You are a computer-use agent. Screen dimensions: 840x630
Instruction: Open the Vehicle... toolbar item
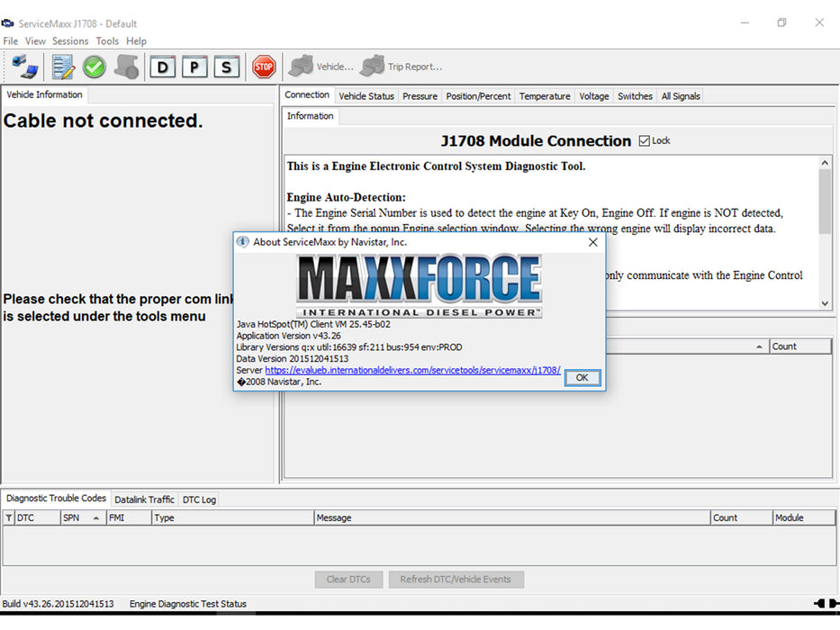tap(321, 67)
